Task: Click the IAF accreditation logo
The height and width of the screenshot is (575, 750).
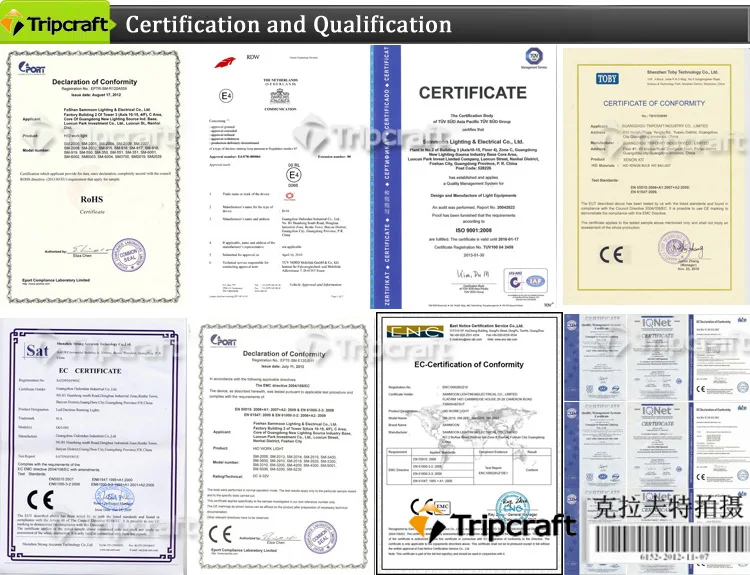Action: click(x=535, y=281)
